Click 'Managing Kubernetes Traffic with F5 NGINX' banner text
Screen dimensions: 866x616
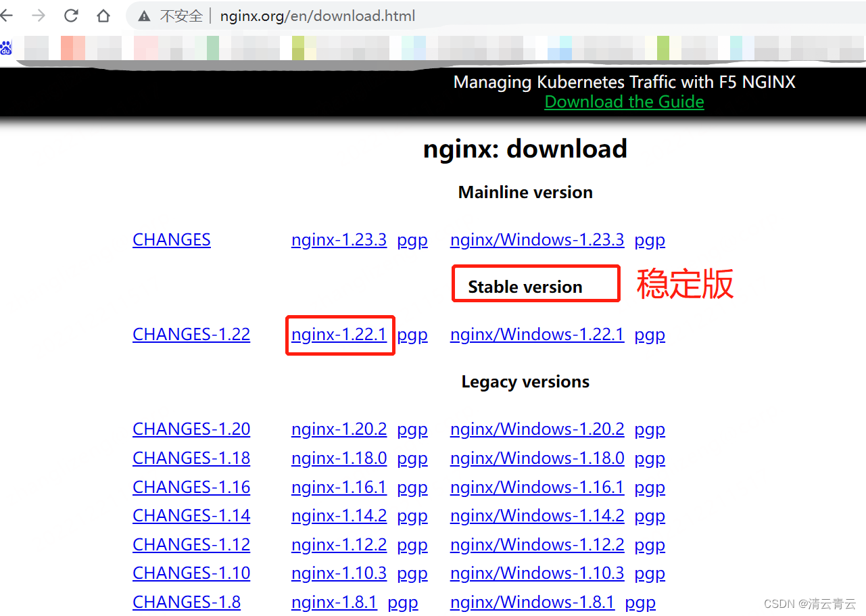pyautogui.click(x=624, y=82)
